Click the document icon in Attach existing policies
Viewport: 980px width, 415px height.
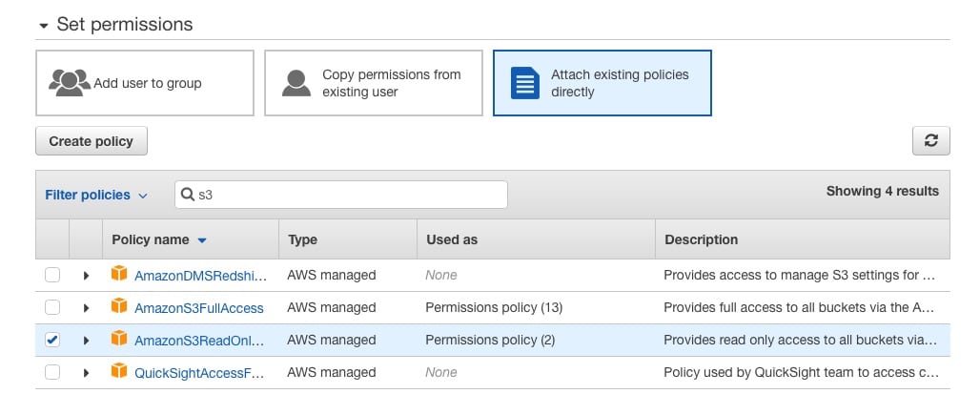tap(525, 83)
